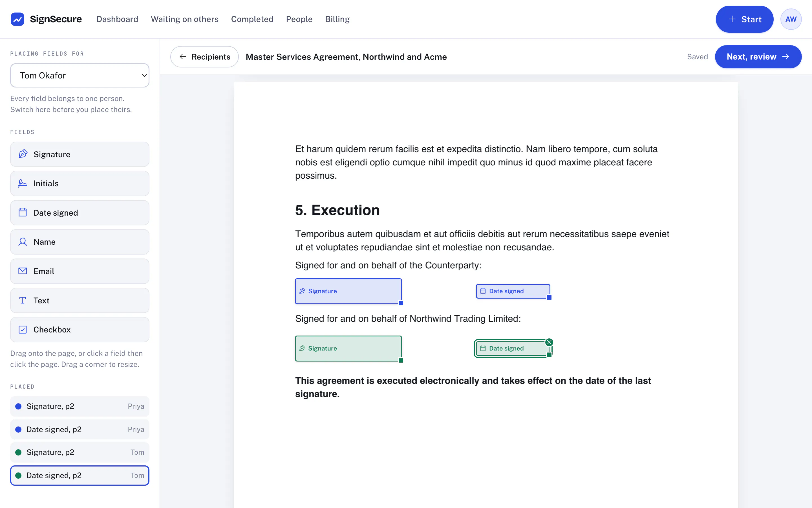Click green dot on Tom's Date signed row
Viewport: 812px width, 508px height.
18,476
